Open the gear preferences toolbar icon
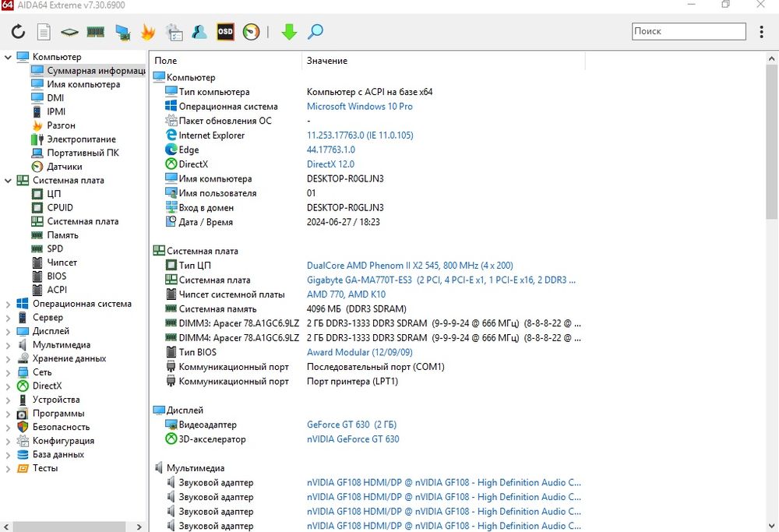The width and height of the screenshot is (779, 532). (174, 32)
